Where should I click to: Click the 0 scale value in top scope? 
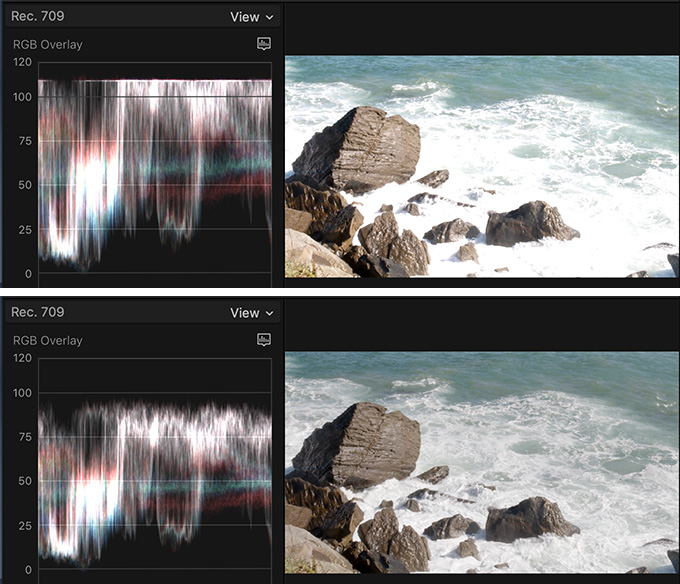coord(28,274)
